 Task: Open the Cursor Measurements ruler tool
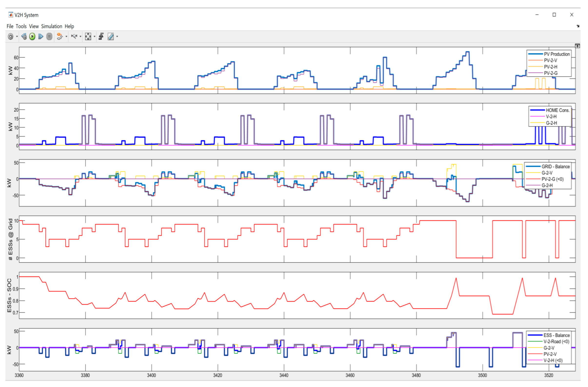point(111,37)
